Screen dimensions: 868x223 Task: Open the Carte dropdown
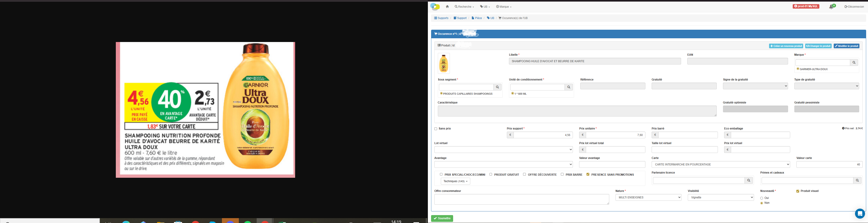coord(720,165)
